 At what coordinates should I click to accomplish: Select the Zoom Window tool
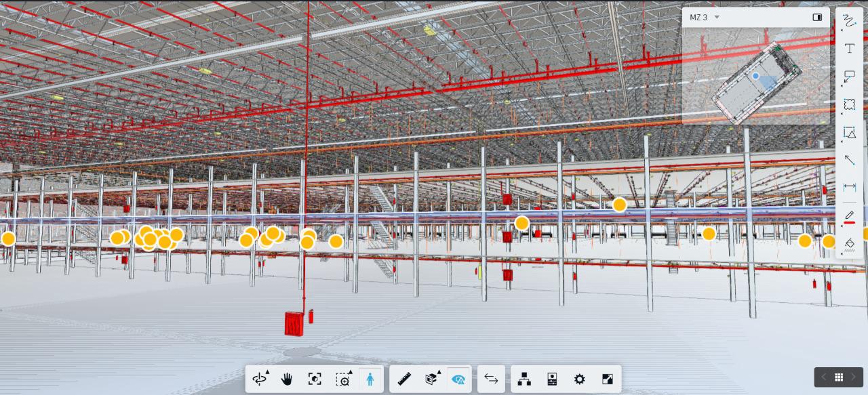coord(343,379)
